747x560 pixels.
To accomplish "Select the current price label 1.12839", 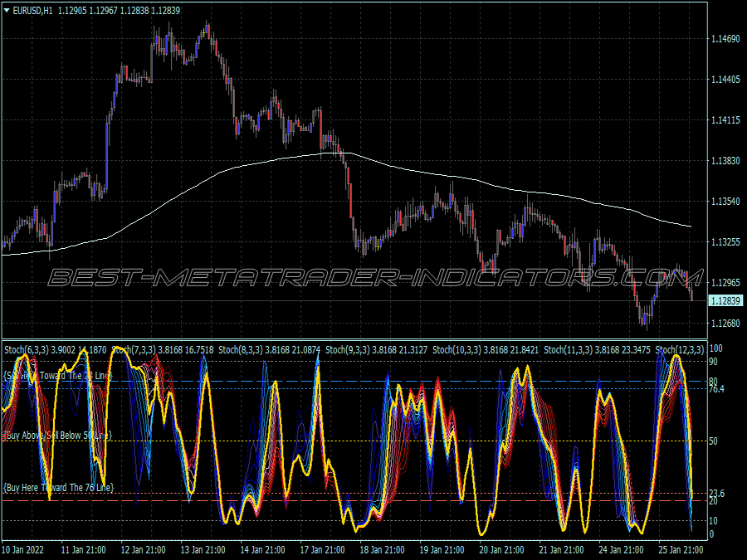I will point(725,300).
